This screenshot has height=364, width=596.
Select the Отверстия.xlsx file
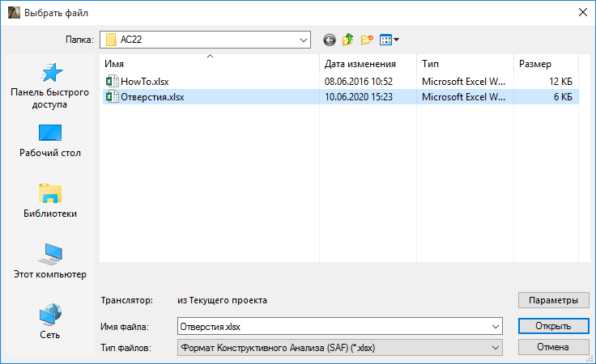[151, 97]
